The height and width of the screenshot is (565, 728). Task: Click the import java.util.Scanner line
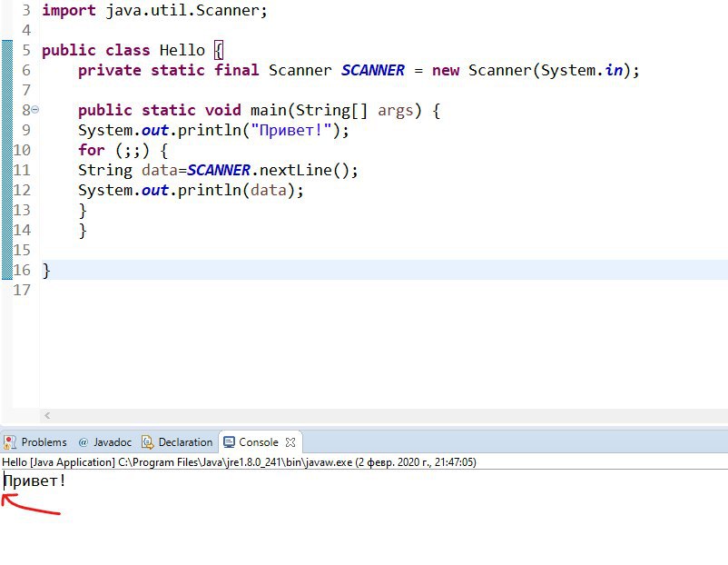pos(154,10)
